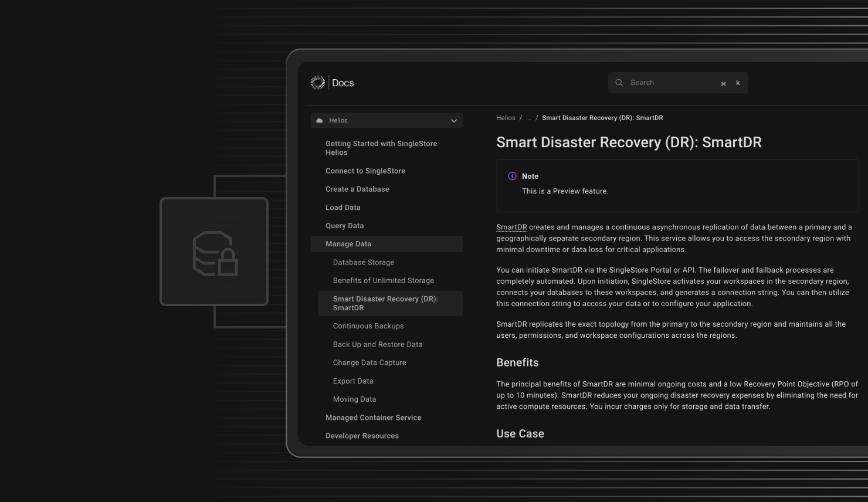Collapse the Manage Data section
This screenshot has width=868, height=502.
pos(386,244)
